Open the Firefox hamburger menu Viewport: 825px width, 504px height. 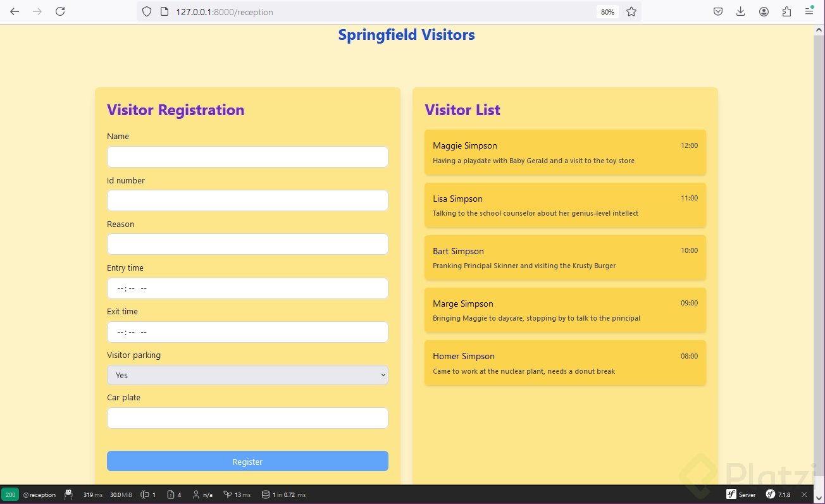(x=809, y=11)
